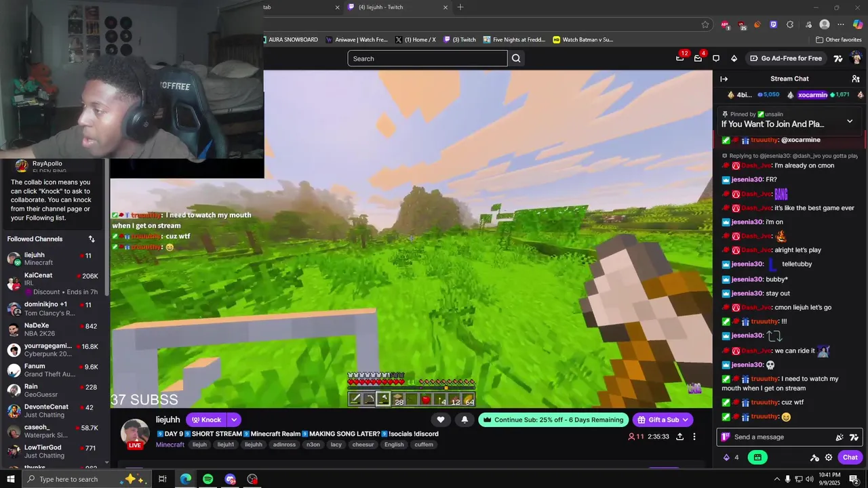Open LowTierGod channel in sidebar
868x488 pixels.
pyautogui.click(x=54, y=451)
